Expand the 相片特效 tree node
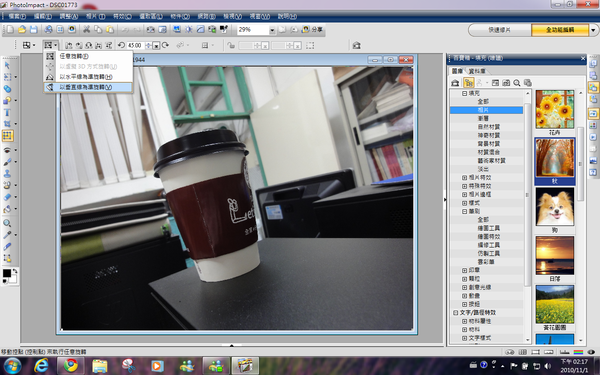 click(x=464, y=178)
